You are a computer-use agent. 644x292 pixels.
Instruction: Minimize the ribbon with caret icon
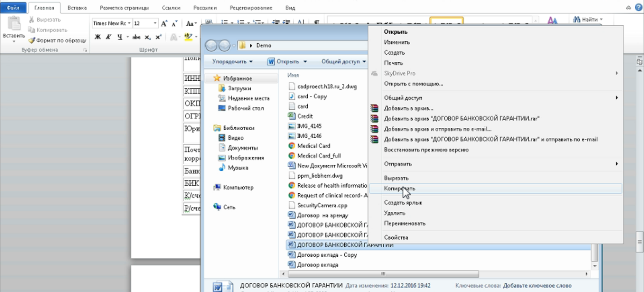pos(628,8)
